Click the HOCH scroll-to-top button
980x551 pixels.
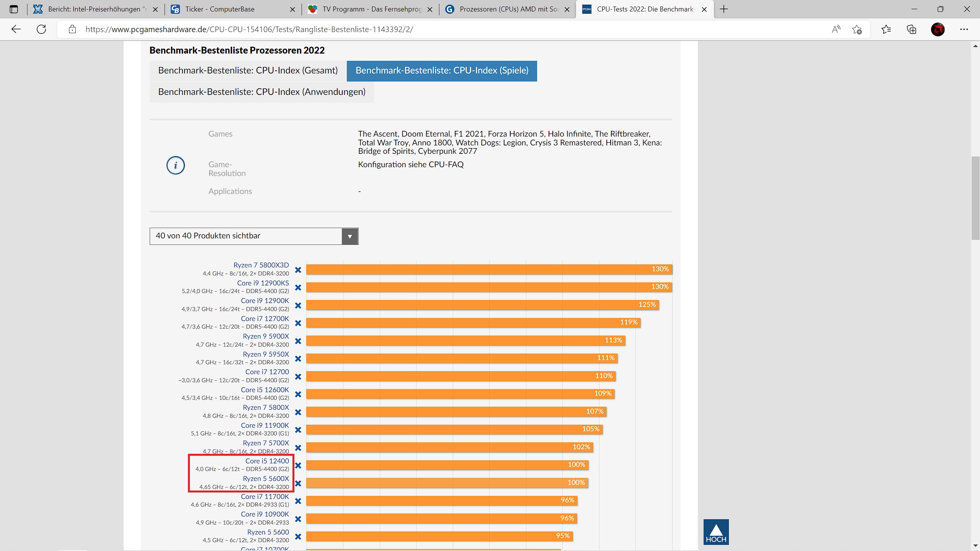coord(716,532)
